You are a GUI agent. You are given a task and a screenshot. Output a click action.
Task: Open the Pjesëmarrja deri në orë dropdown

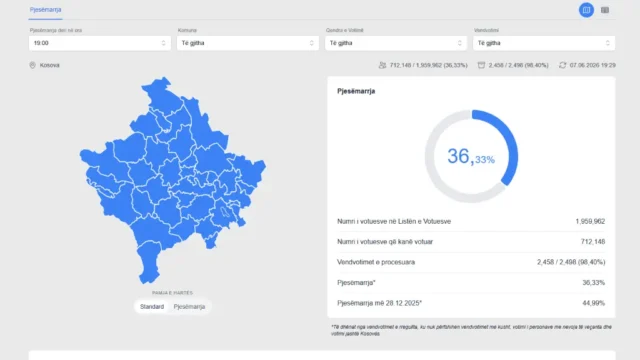[100, 43]
